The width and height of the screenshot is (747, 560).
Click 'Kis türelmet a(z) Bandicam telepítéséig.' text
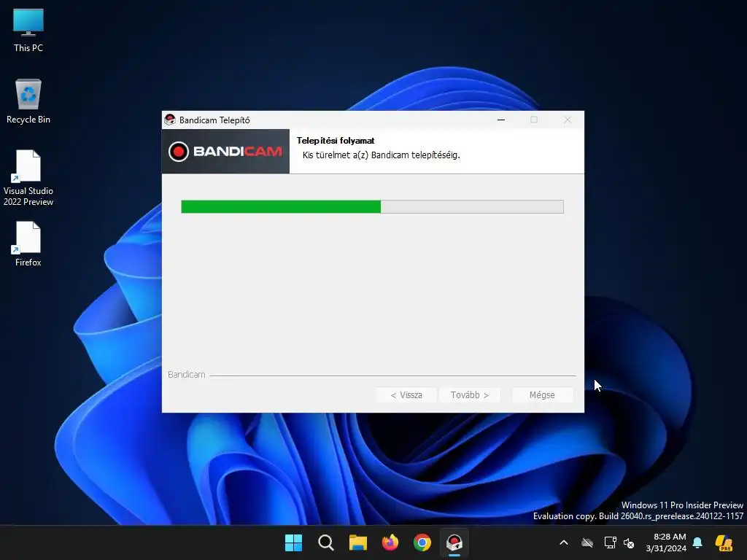point(381,155)
